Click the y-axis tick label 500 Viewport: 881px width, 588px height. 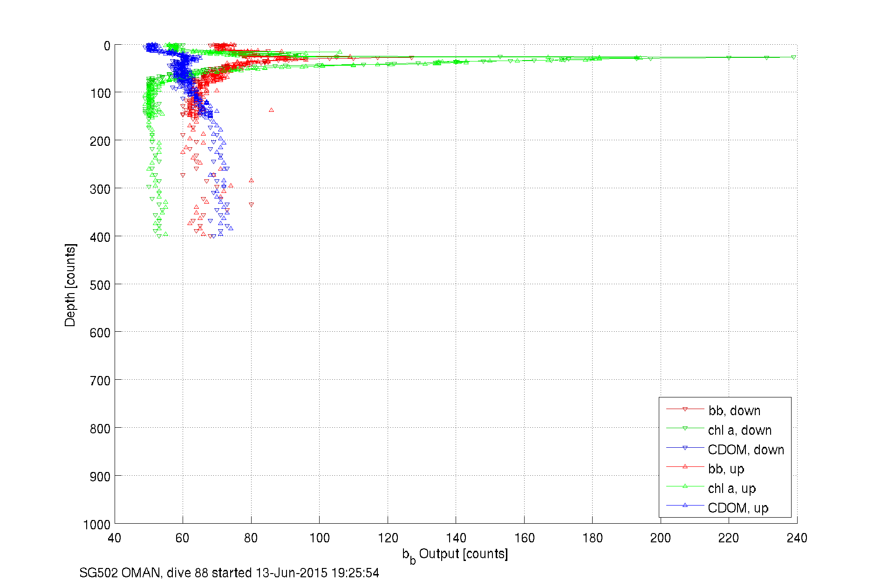(x=100, y=285)
